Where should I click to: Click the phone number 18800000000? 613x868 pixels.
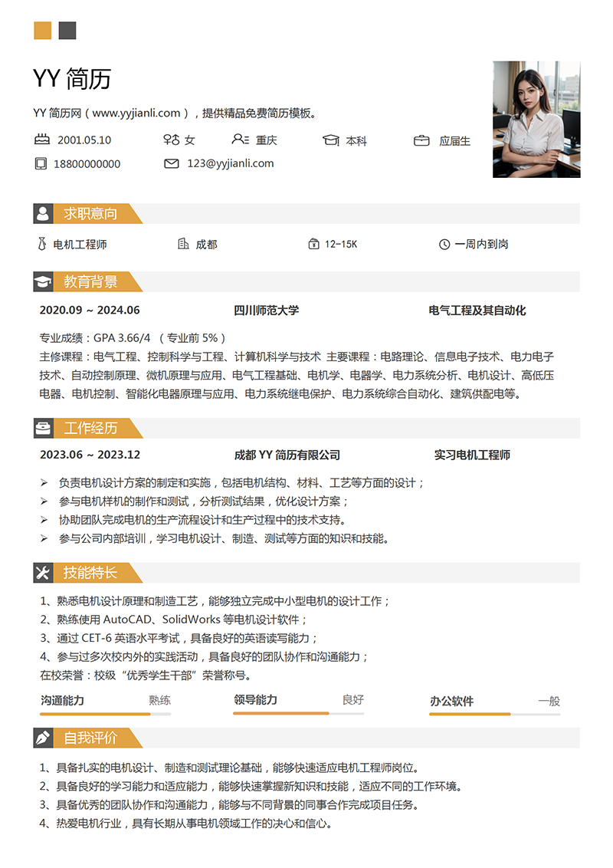(87, 164)
